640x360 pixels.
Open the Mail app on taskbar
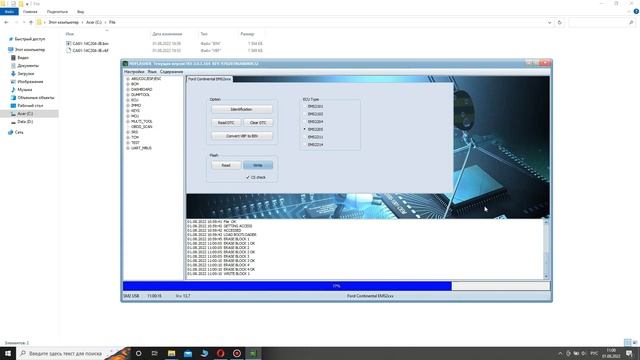188,353
